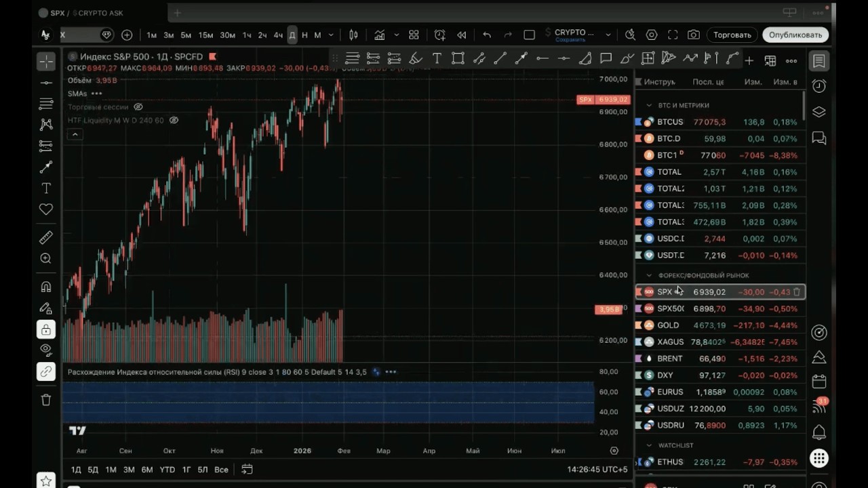Create an alert with the alarm icon
Image resolution: width=868 pixels, height=488 pixels.
coord(440,35)
